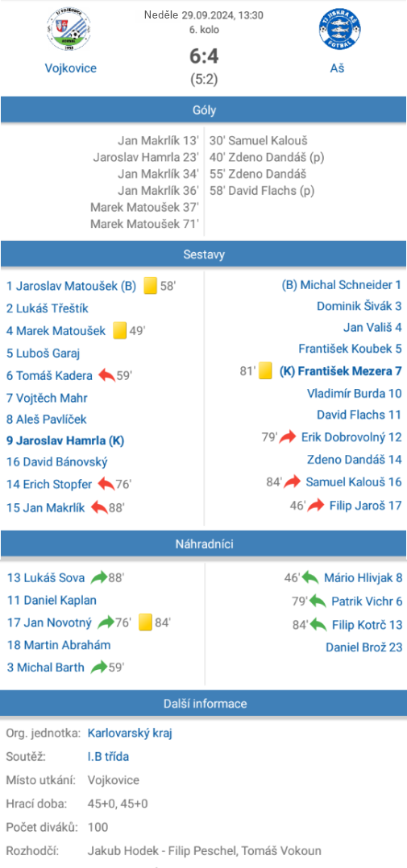The width and height of the screenshot is (407, 868).
Task: Click red substitution arrow by Tomáš Kadera
Action: [106, 376]
